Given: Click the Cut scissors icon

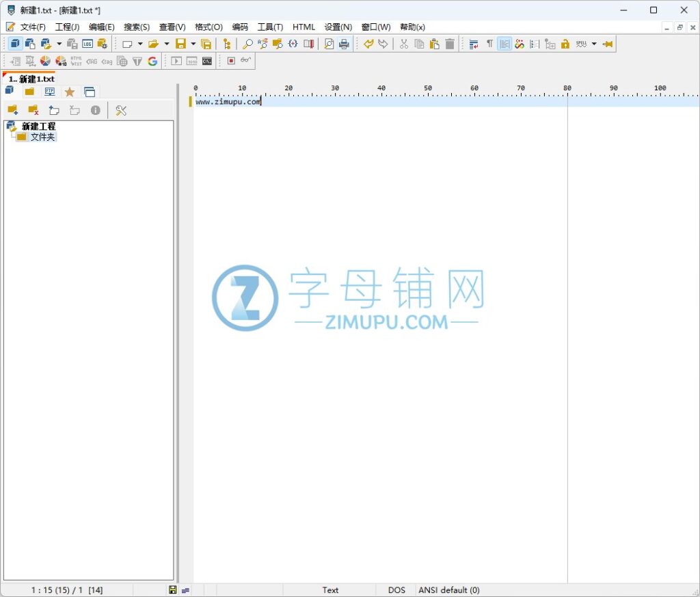Looking at the screenshot, I should [x=404, y=44].
